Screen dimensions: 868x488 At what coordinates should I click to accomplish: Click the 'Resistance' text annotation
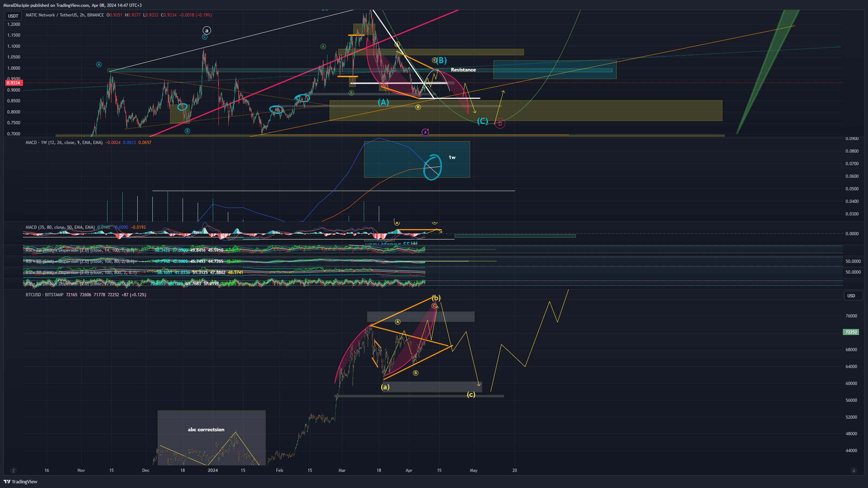463,70
